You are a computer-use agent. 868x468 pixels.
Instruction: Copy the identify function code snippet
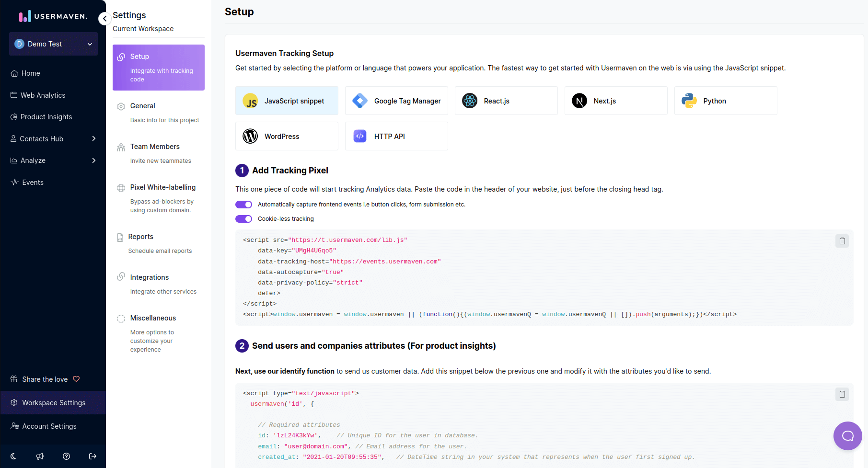click(x=842, y=394)
